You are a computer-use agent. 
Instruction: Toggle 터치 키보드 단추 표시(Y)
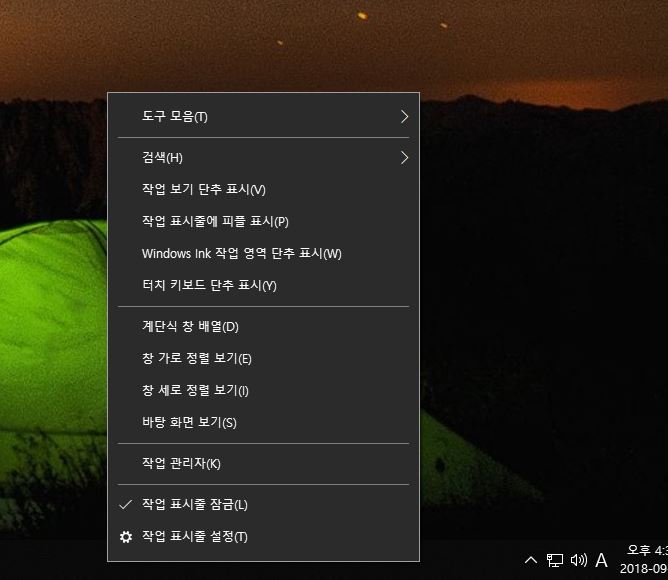263,285
